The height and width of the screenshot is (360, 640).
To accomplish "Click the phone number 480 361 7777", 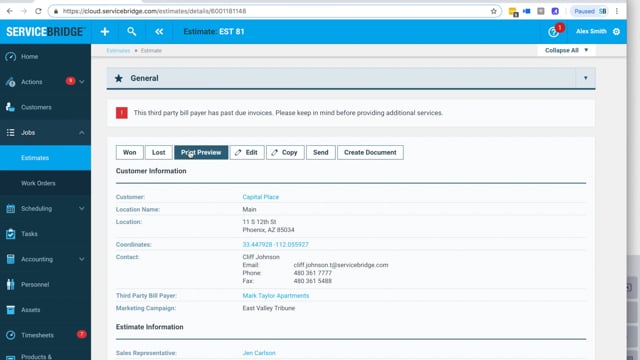I will [313, 273].
